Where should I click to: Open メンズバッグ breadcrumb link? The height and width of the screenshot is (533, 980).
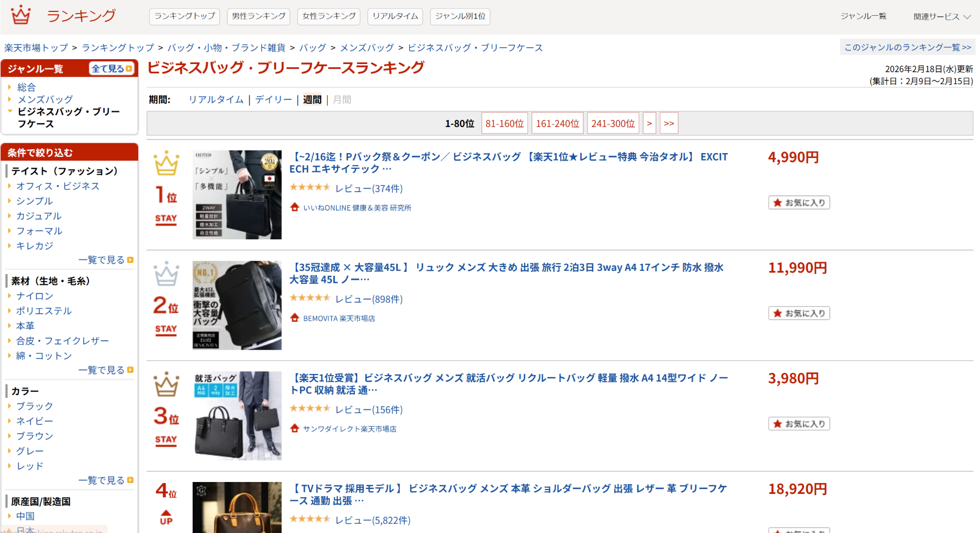pyautogui.click(x=367, y=48)
